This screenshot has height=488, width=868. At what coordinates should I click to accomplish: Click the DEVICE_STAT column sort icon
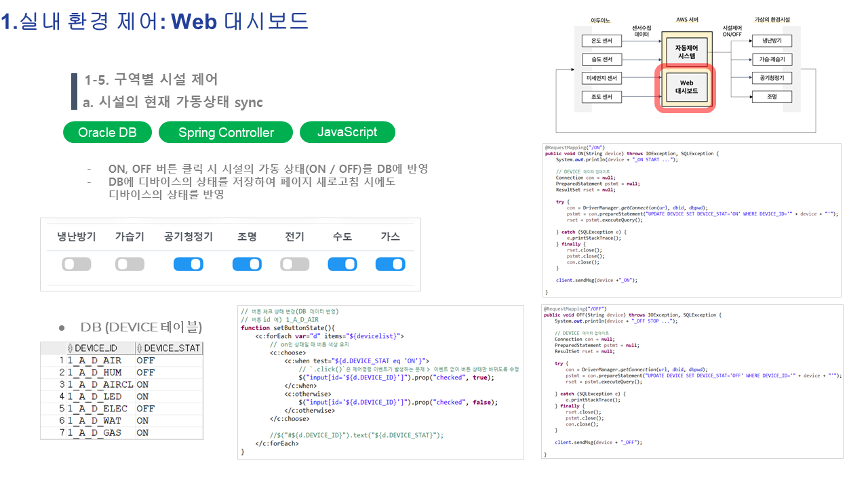(x=140, y=348)
